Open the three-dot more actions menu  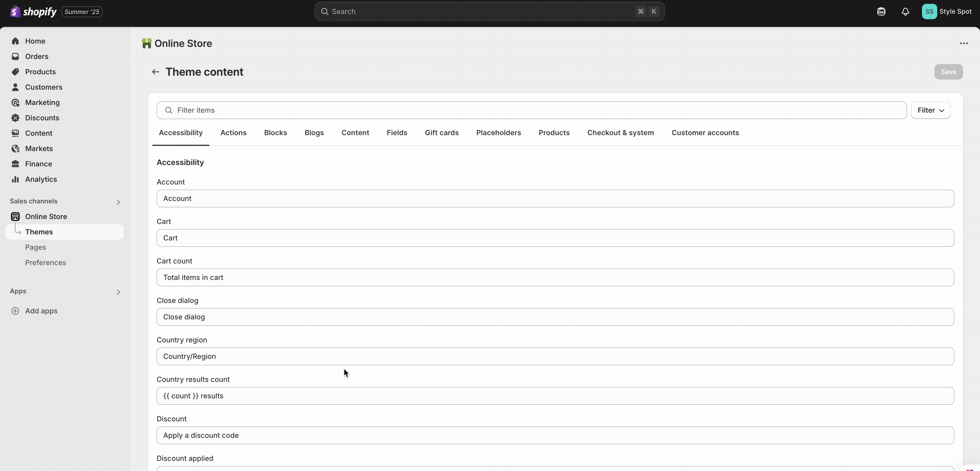click(964, 43)
